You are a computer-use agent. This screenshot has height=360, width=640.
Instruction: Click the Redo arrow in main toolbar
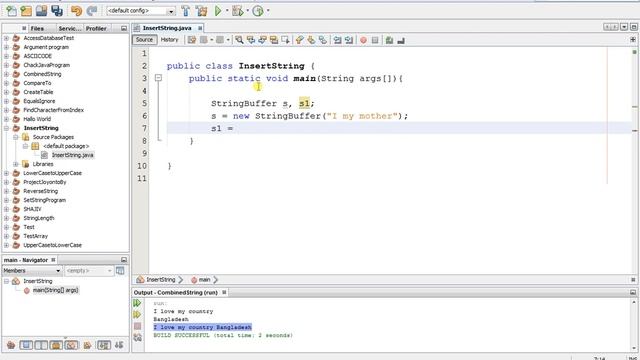(x=92, y=11)
